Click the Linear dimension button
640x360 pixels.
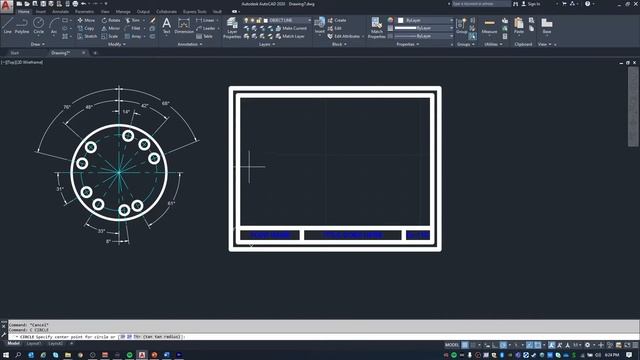pyautogui.click(x=205, y=20)
